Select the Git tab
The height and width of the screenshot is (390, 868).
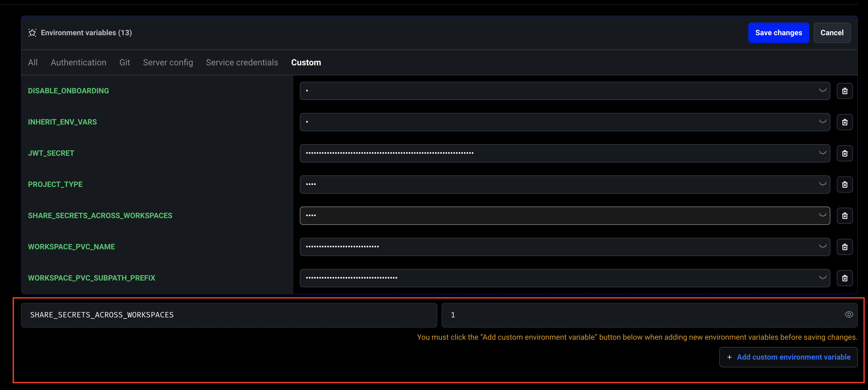125,62
